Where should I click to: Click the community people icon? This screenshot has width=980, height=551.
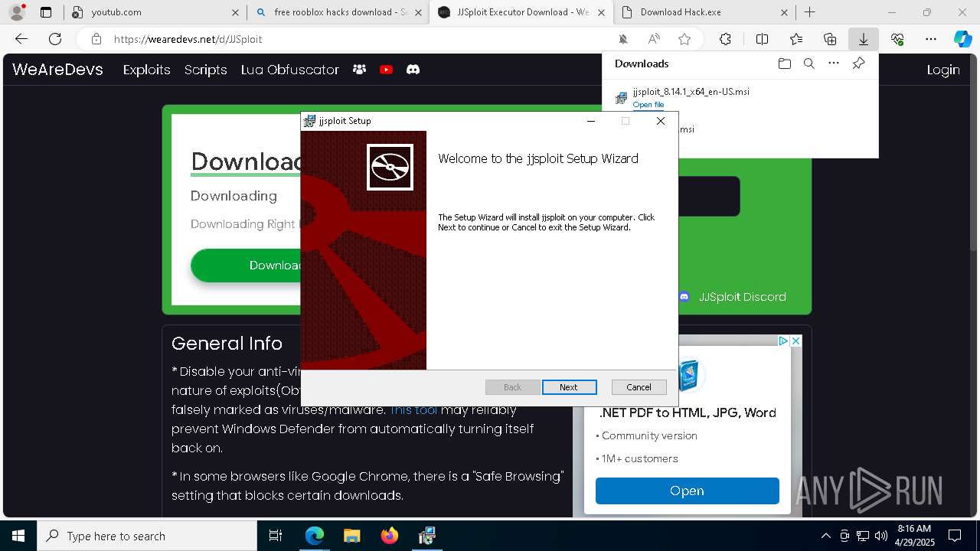359,70
